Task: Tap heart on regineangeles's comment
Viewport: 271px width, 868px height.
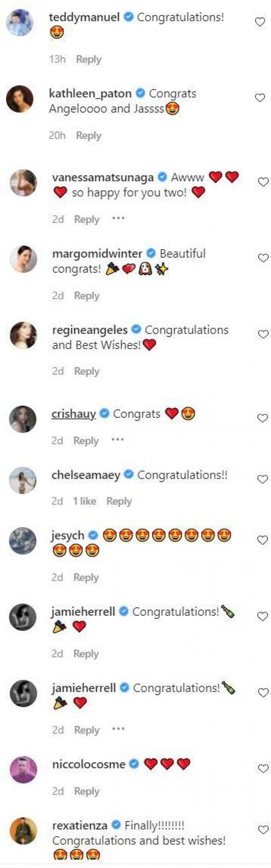Action: click(263, 334)
